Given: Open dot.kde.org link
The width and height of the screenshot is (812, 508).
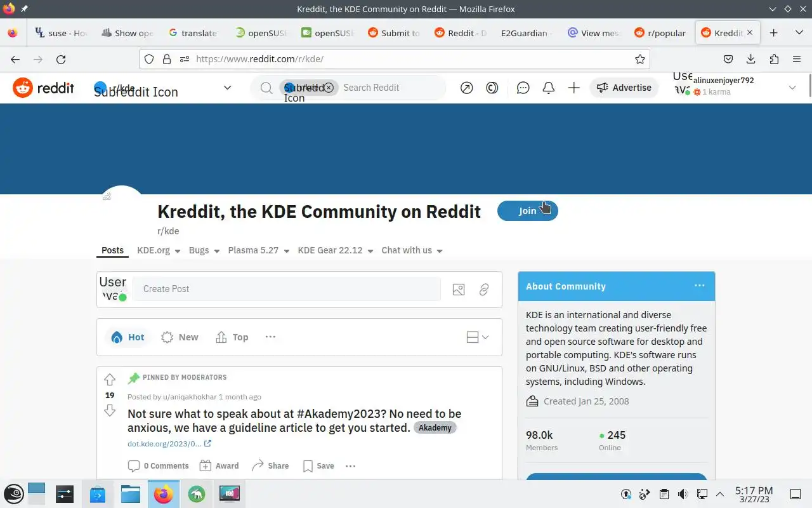Looking at the screenshot, I should [x=169, y=444].
